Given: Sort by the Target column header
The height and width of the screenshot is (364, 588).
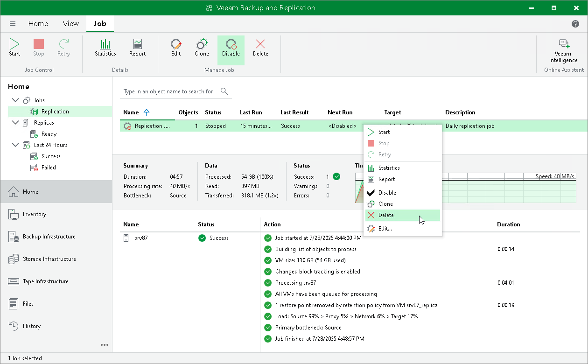Looking at the screenshot, I should [x=392, y=112].
